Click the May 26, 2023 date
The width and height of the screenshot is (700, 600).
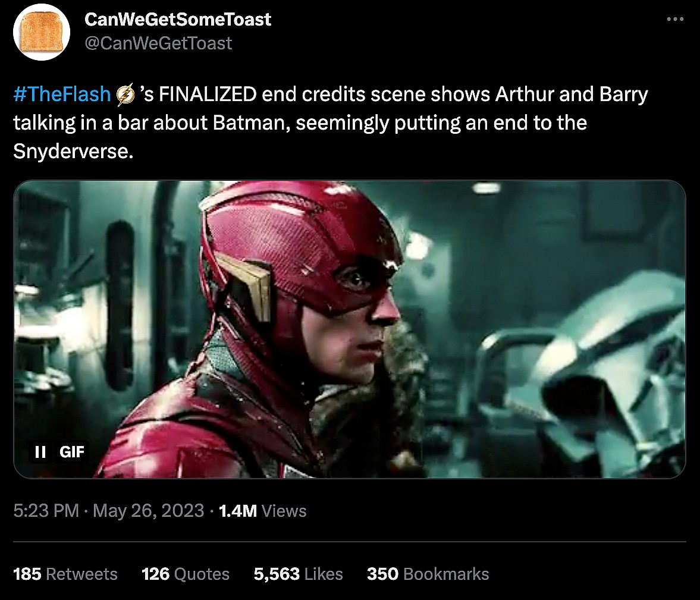point(149,511)
